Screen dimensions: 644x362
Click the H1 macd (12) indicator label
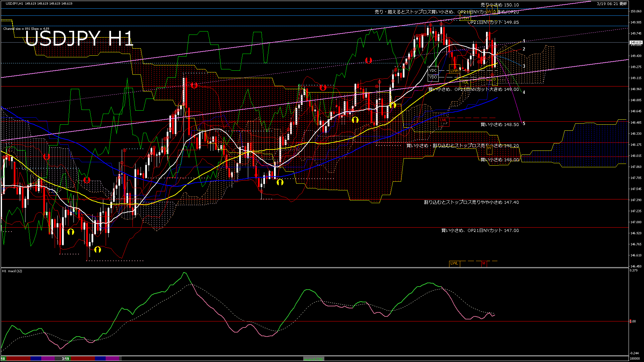coord(12,271)
